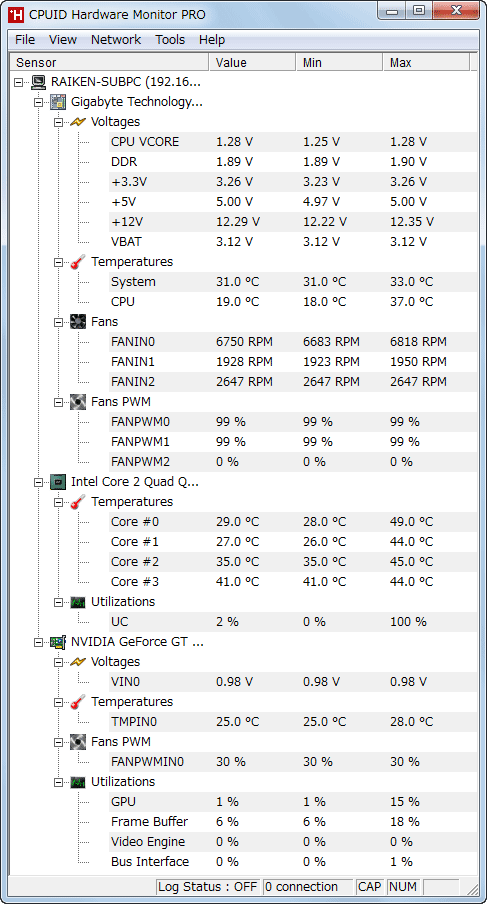Click the RAIKEN-SUBPC computer icon
487x904 pixels.
tap(39, 82)
